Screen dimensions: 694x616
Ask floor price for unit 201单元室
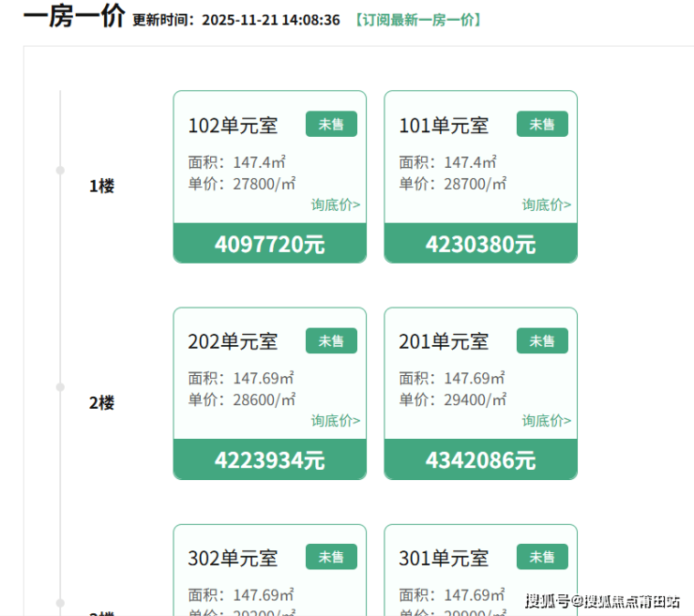[547, 421]
